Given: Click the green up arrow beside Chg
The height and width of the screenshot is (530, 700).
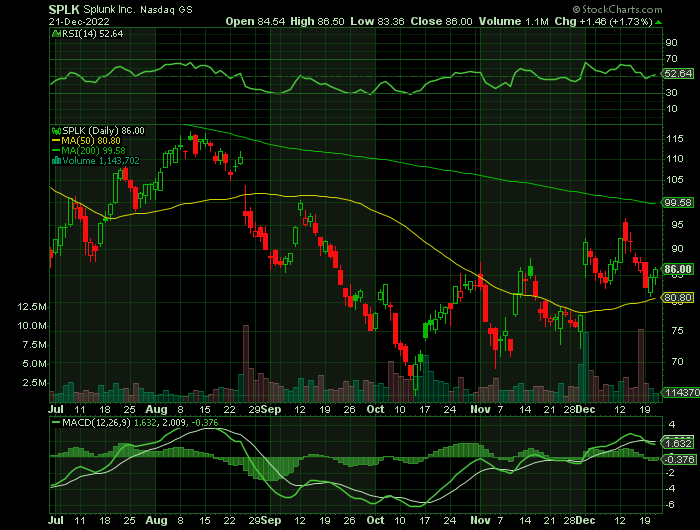Looking at the screenshot, I should 659,22.
